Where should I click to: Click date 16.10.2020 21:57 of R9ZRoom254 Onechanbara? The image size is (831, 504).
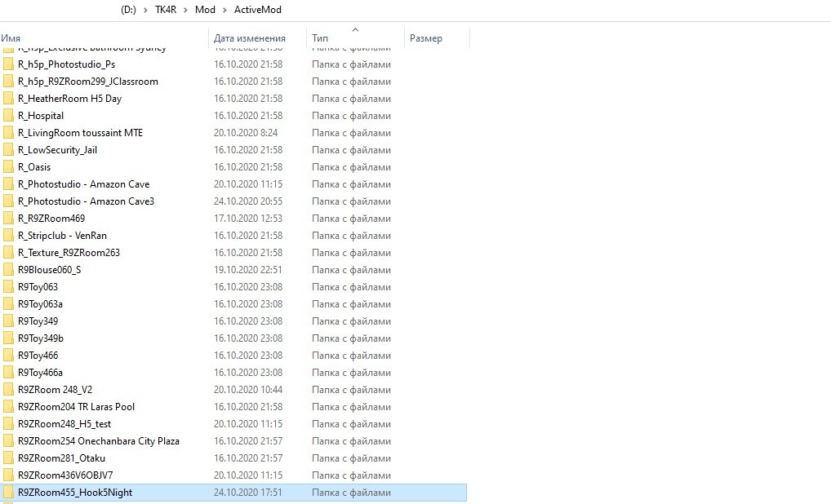point(248,441)
